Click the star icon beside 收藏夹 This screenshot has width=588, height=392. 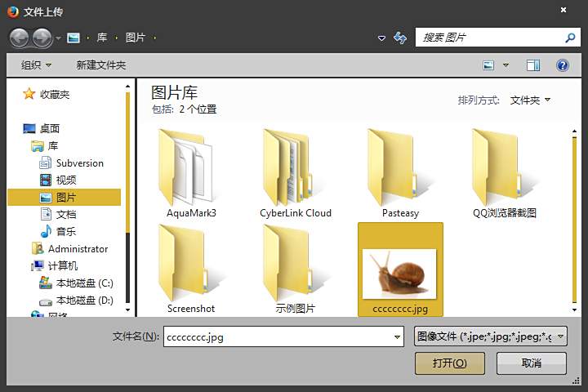tap(29, 94)
